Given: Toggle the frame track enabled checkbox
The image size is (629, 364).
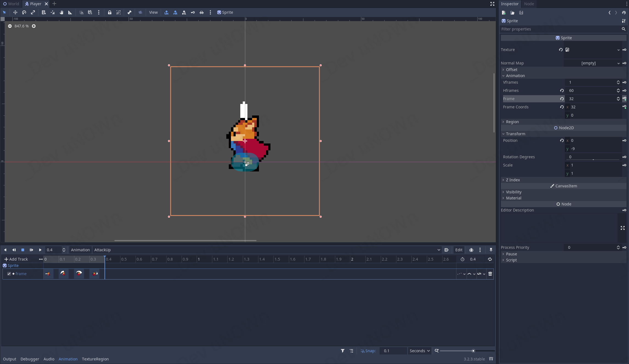Looking at the screenshot, I should click(9, 274).
